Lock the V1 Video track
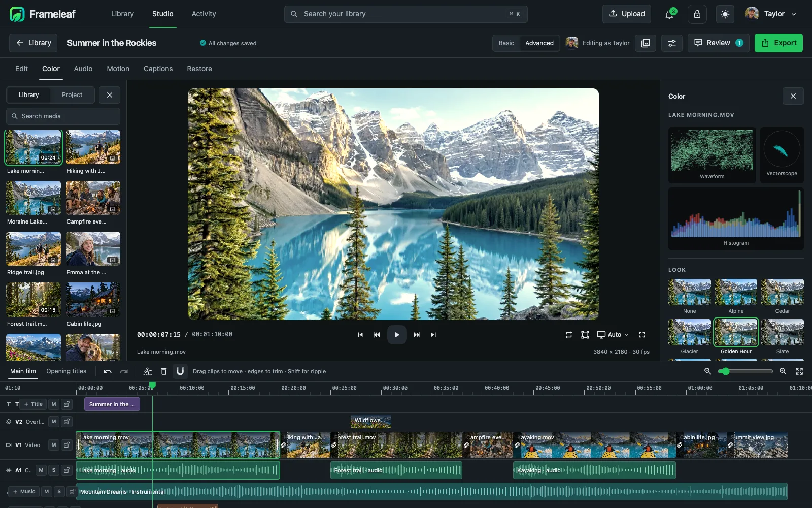 pos(66,445)
